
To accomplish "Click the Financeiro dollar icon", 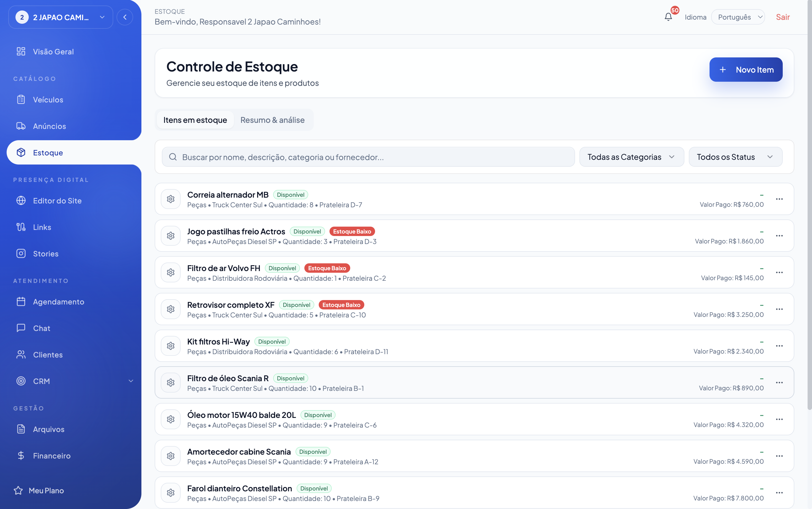I will point(21,455).
